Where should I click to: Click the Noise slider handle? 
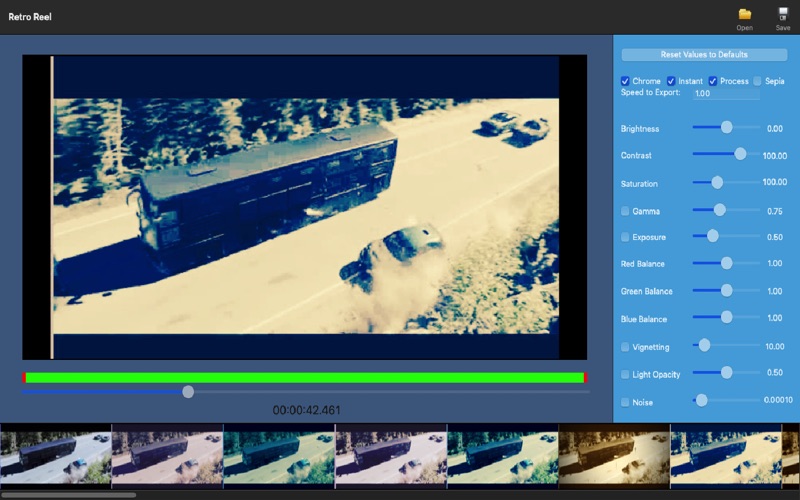click(x=702, y=401)
